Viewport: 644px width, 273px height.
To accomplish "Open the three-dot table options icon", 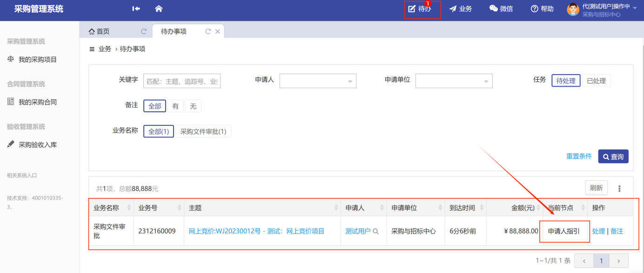I will pyautogui.click(x=619, y=189).
